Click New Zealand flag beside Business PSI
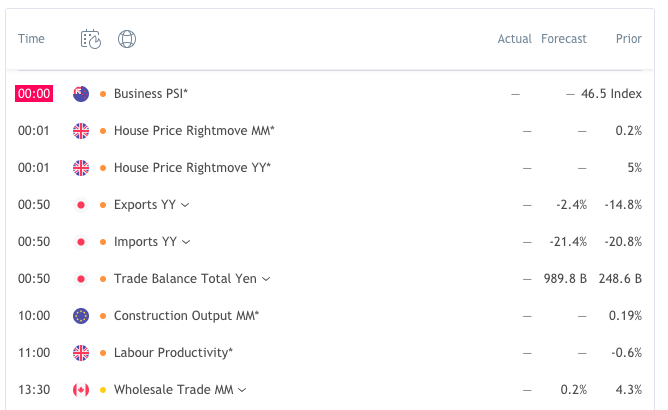This screenshot has height=410, width=668. tap(81, 94)
